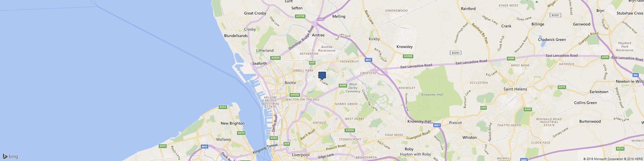Click the Aintree Racecourse label
This screenshot has width=644, height=161.
click(x=327, y=49)
